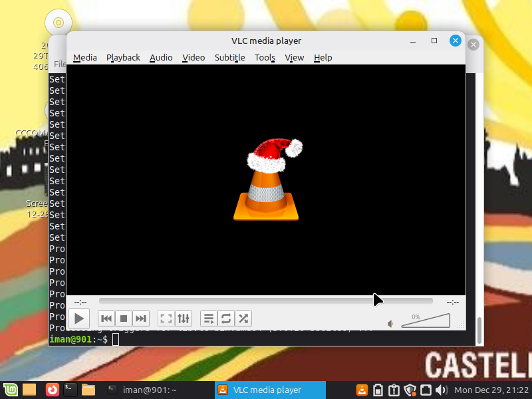Toggle fullscreen video mode
This screenshot has width=532, height=399.
pos(166,319)
